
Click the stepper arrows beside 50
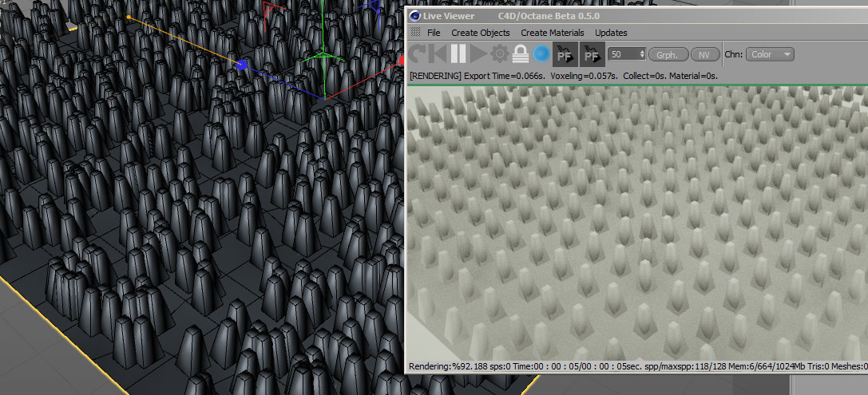click(643, 54)
